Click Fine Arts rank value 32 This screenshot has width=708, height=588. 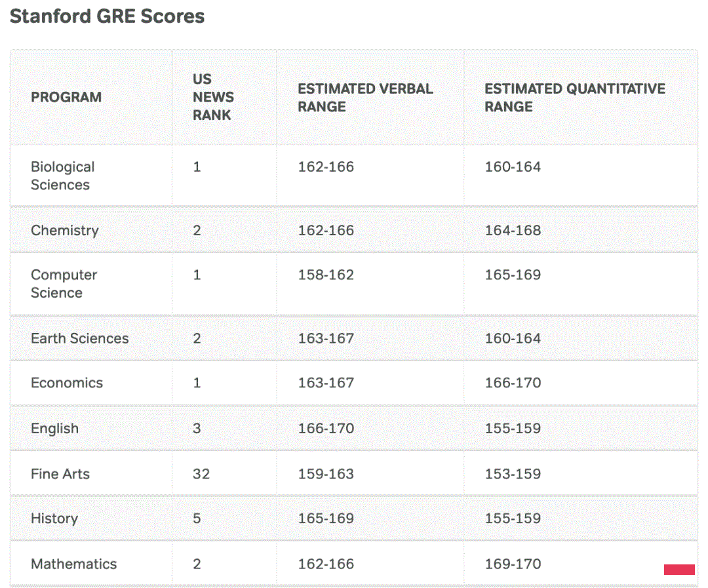pos(201,474)
